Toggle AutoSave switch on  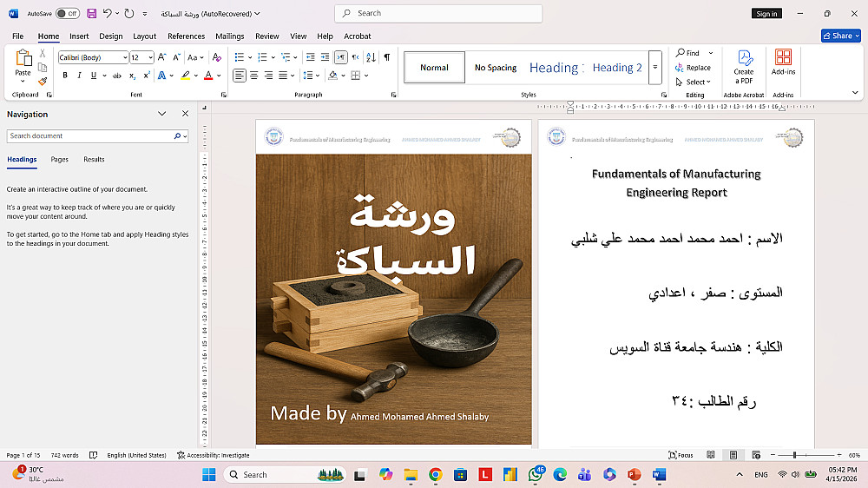pos(68,13)
